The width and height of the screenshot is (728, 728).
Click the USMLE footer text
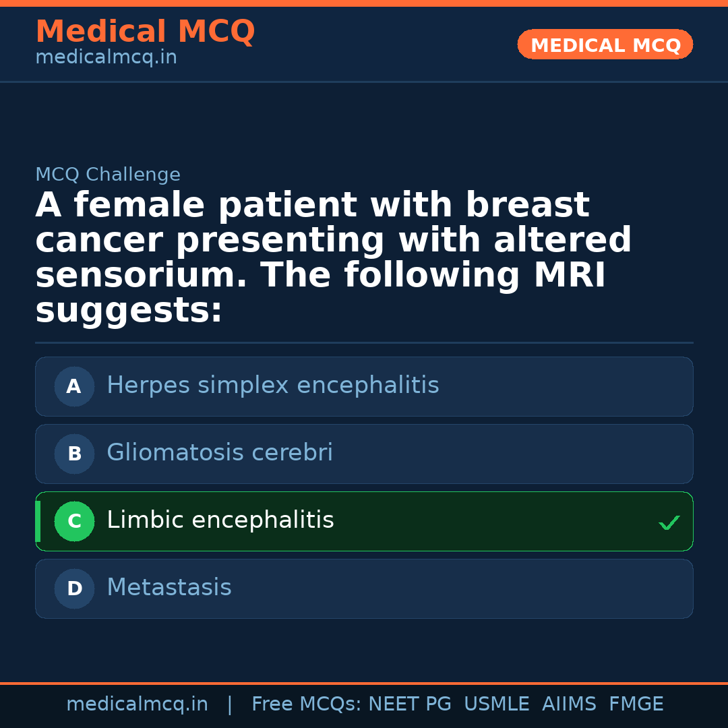coord(496,704)
